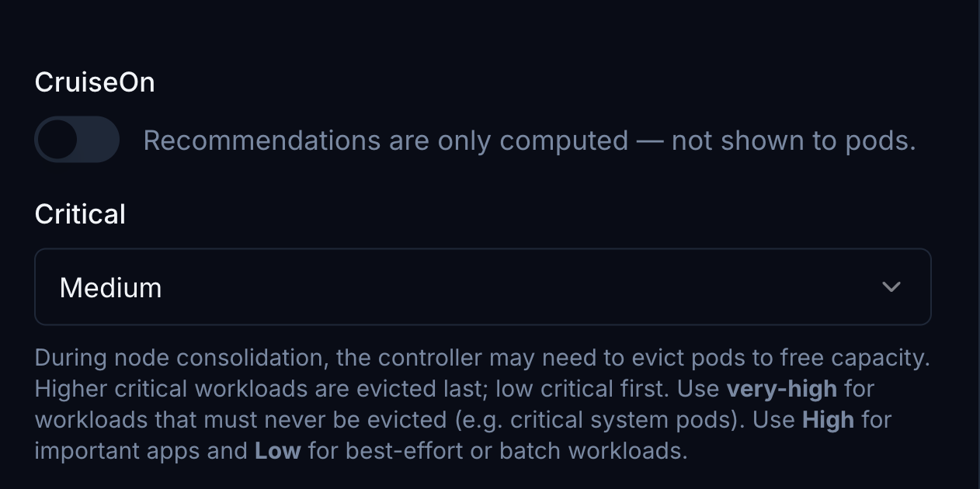Image resolution: width=980 pixels, height=489 pixels.
Task: Click the eviction description paragraph
Action: [x=481, y=404]
